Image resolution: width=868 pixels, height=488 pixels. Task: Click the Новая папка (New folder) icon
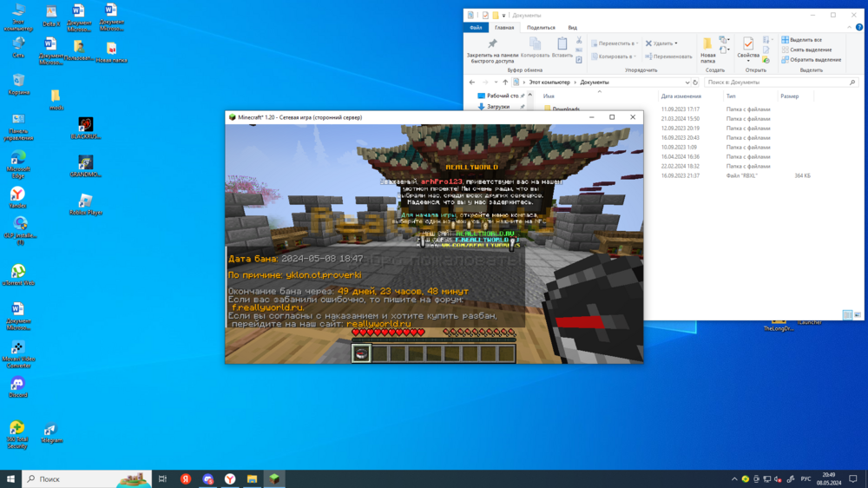click(707, 43)
